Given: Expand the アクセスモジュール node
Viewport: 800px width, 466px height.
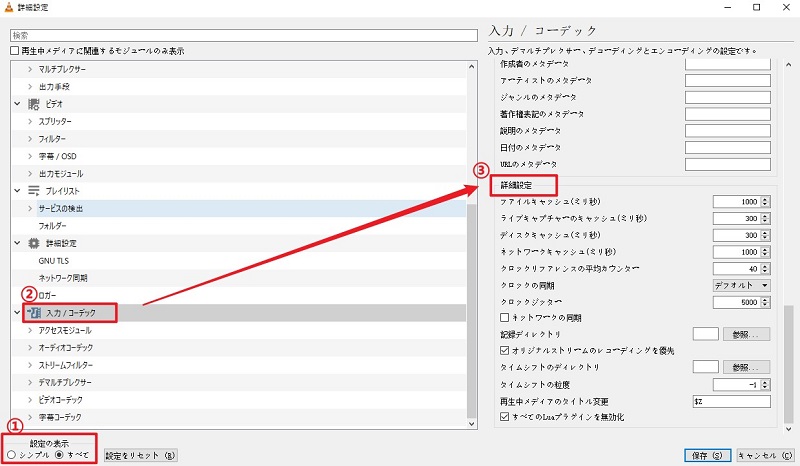Looking at the screenshot, I should point(30,330).
